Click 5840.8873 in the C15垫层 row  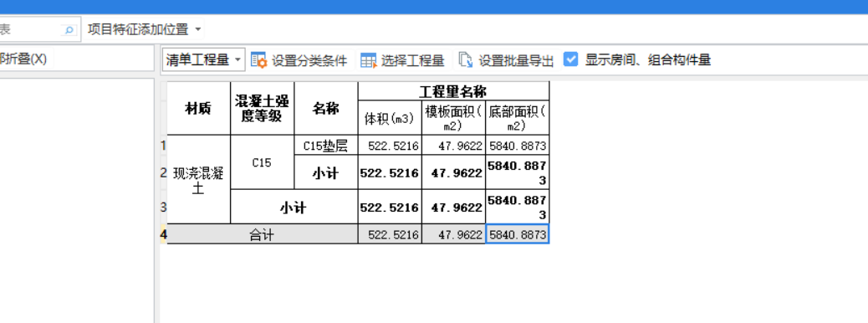point(517,146)
